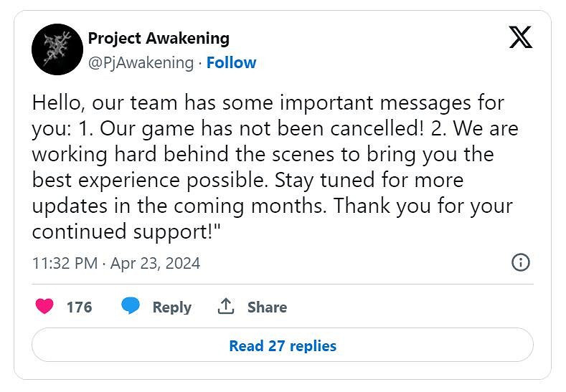Image resolution: width=566 pixels, height=392 pixels.
Task: Open the Project Awakening display name
Action: coord(159,38)
